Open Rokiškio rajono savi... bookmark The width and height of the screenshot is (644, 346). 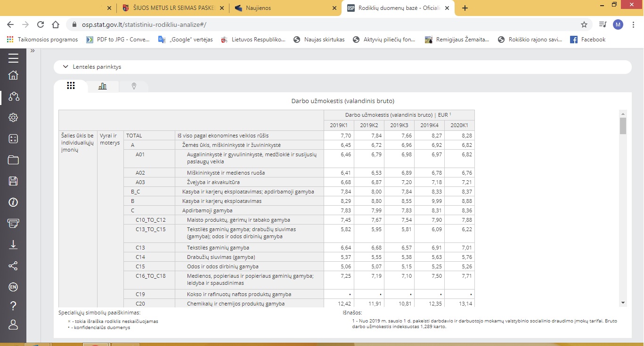point(530,40)
